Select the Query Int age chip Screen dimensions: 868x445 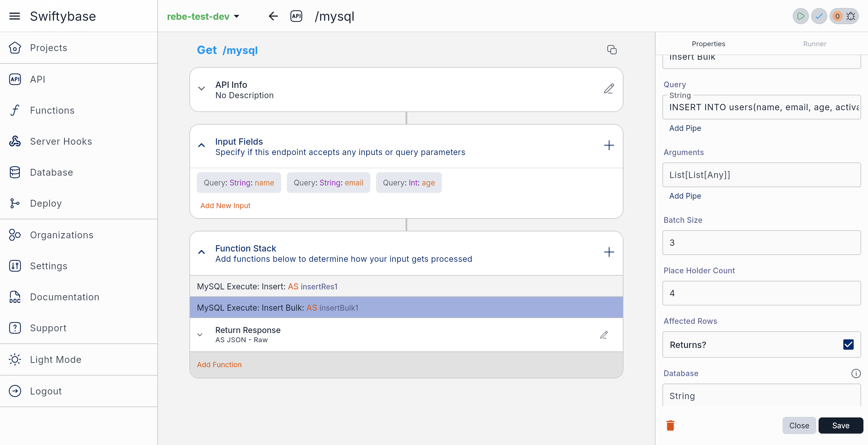409,183
